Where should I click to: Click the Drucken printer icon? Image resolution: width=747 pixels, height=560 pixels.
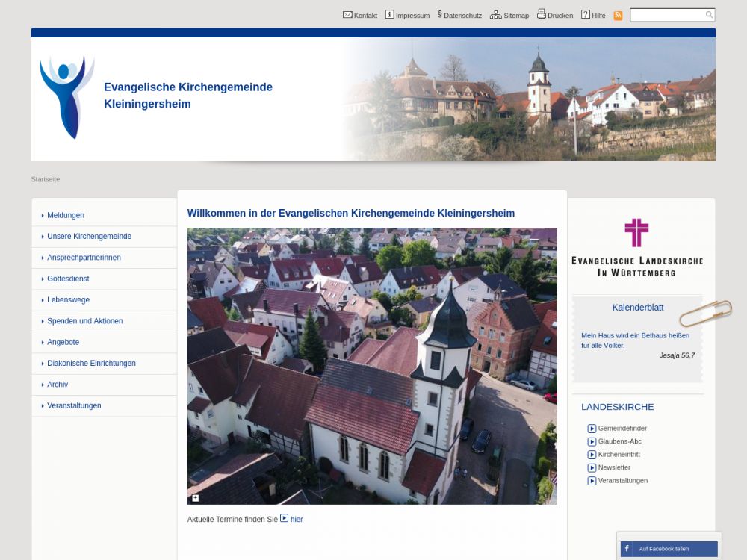click(542, 14)
